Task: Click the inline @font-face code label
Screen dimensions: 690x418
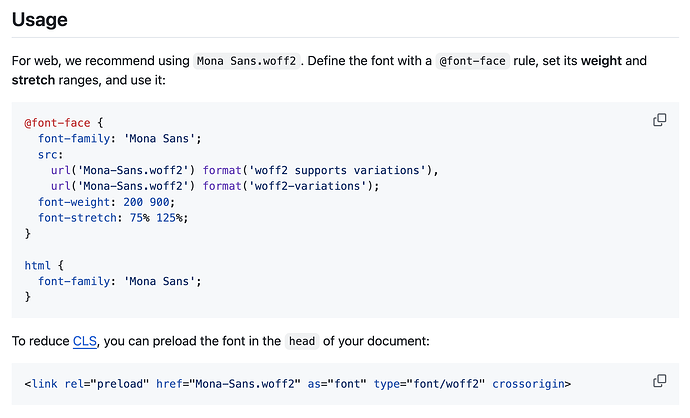Action: tap(472, 61)
